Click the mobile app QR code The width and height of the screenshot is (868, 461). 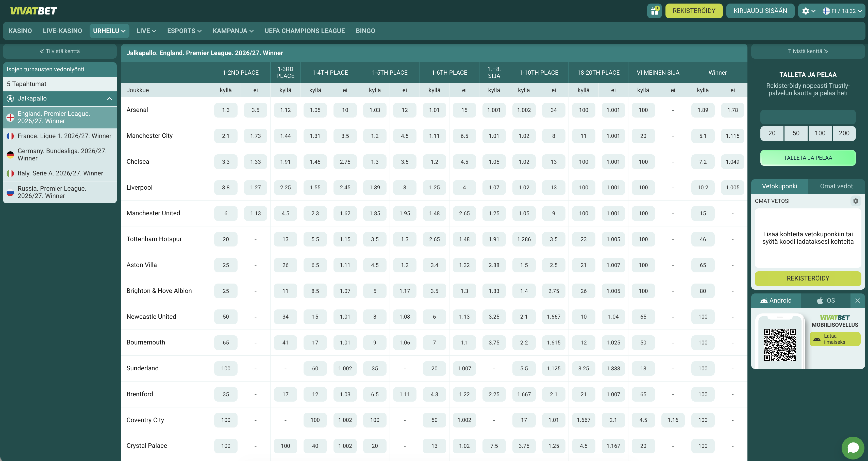780,344
